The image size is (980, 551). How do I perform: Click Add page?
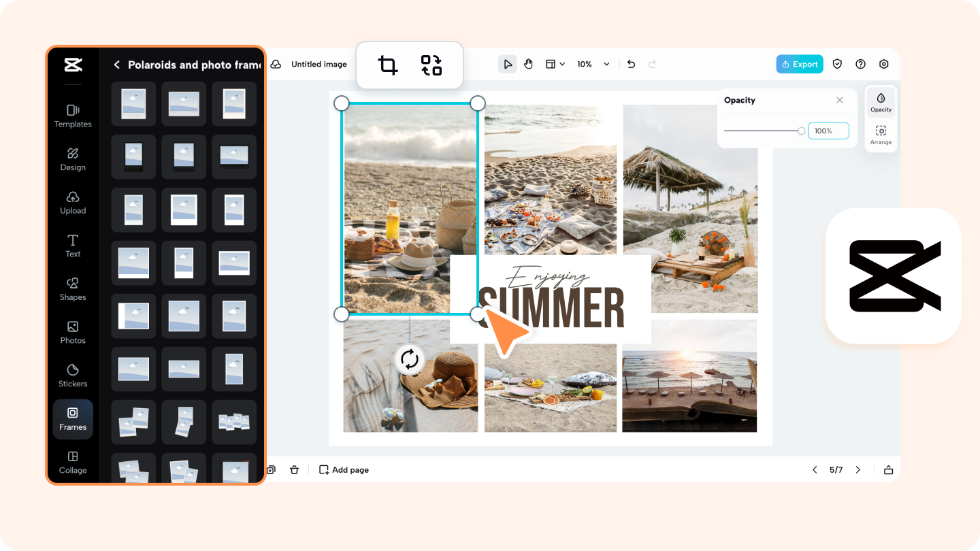click(x=344, y=469)
